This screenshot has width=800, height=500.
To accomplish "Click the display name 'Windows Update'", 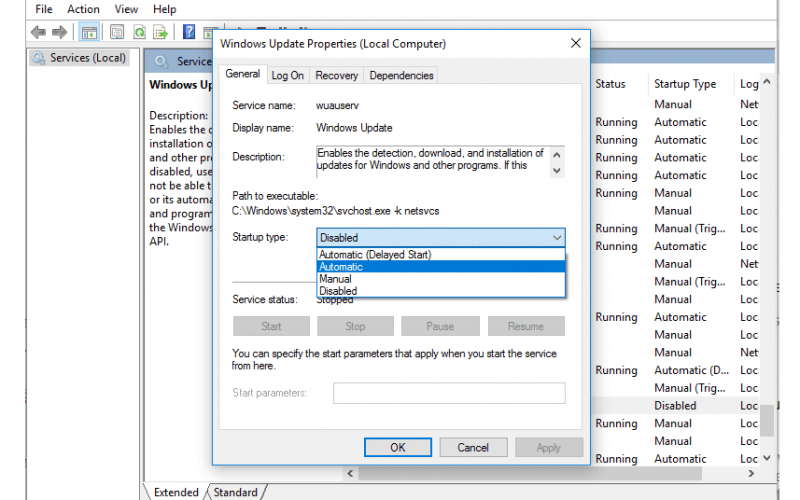I will click(x=354, y=128).
